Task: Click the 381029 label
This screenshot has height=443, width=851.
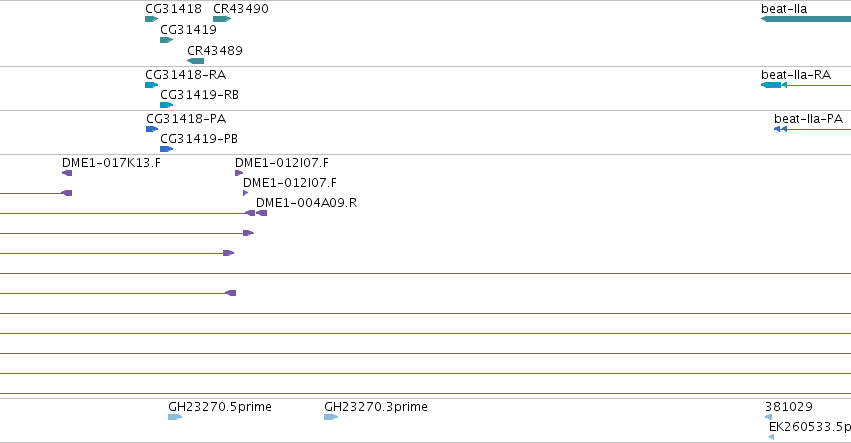Action: pyautogui.click(x=789, y=407)
